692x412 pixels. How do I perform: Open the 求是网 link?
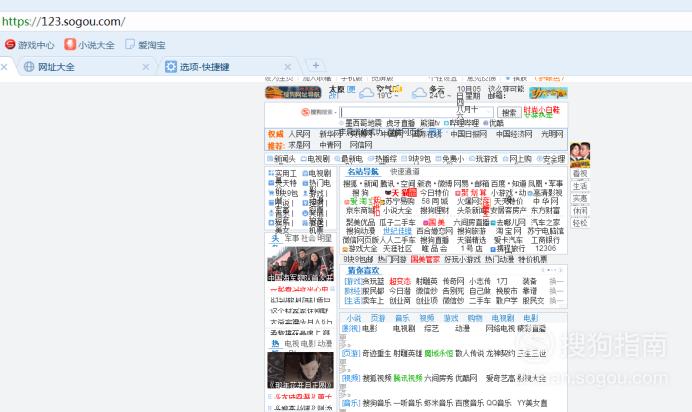tap(299, 145)
